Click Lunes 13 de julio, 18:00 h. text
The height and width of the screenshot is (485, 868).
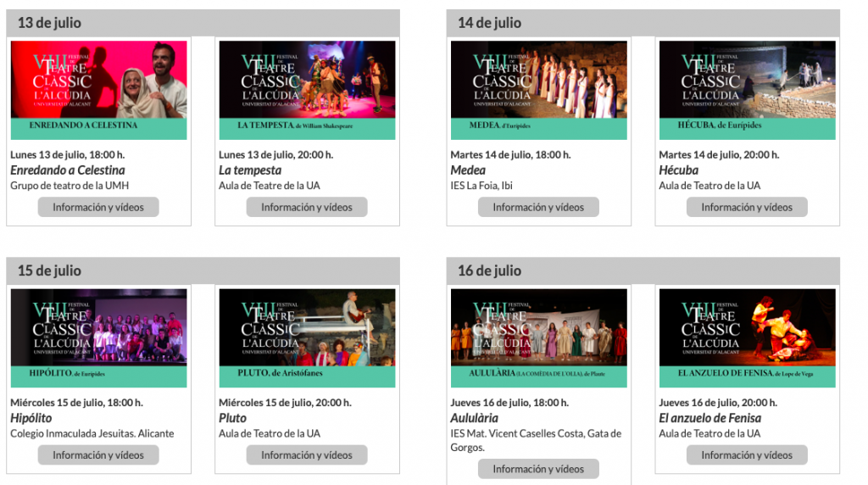[68, 154]
